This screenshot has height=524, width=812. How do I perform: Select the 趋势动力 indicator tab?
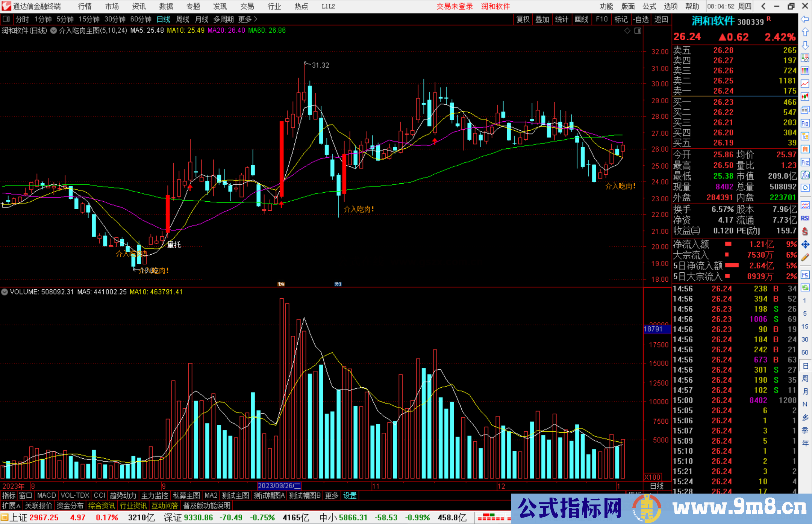pos(123,495)
